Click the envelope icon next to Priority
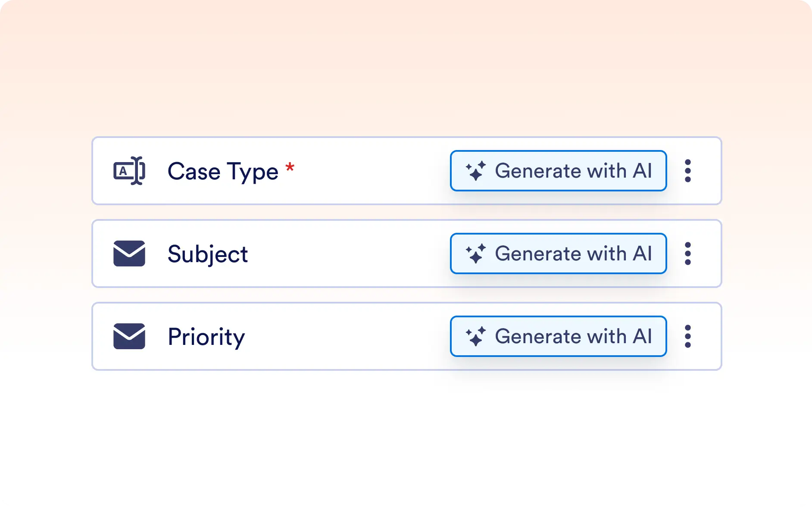The image size is (812, 507). (129, 336)
